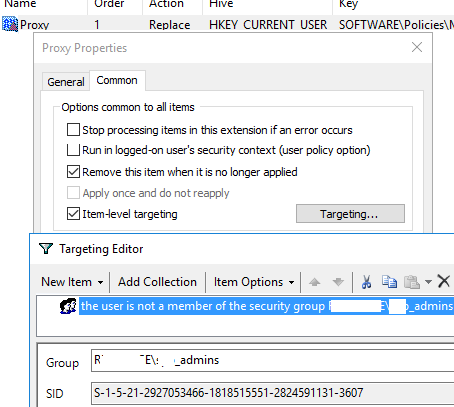Viewport: 454px width, 407px height.
Task: Click the Replace action cell
Action: click(x=170, y=25)
